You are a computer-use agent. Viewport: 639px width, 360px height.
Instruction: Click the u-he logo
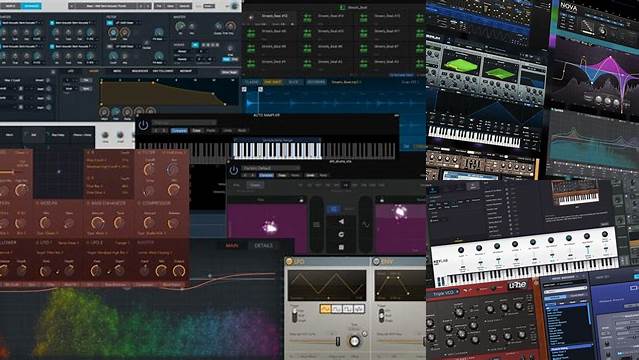[518, 285]
